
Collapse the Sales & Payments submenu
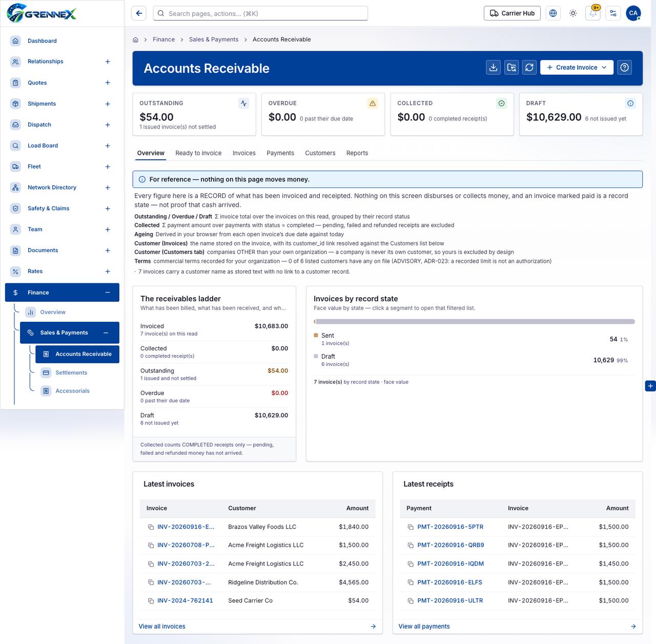coord(106,333)
